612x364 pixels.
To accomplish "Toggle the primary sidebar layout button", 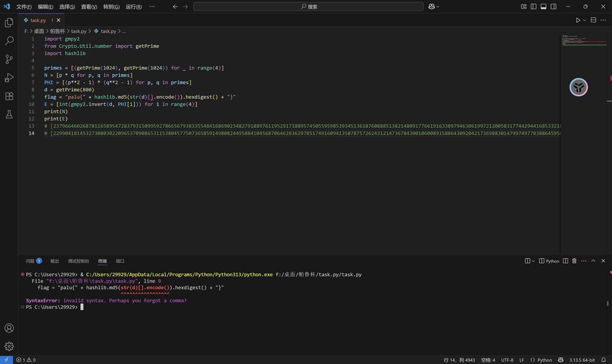I will (x=532, y=6).
